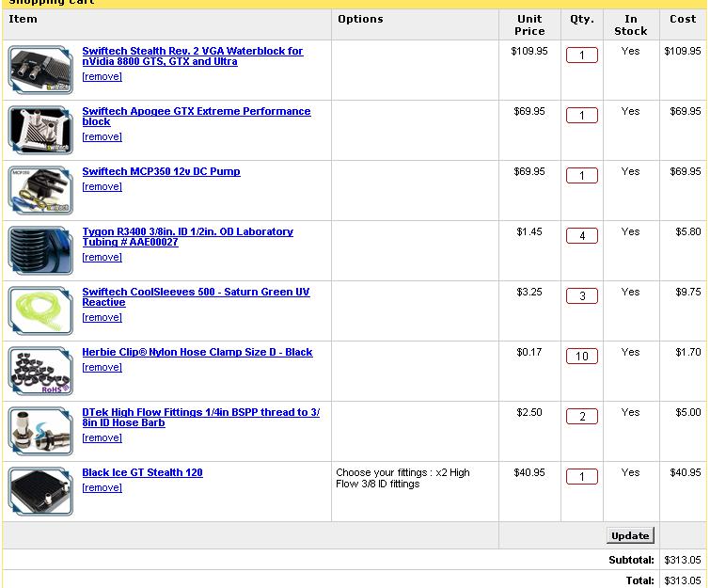Click the Update cart button

(630, 535)
